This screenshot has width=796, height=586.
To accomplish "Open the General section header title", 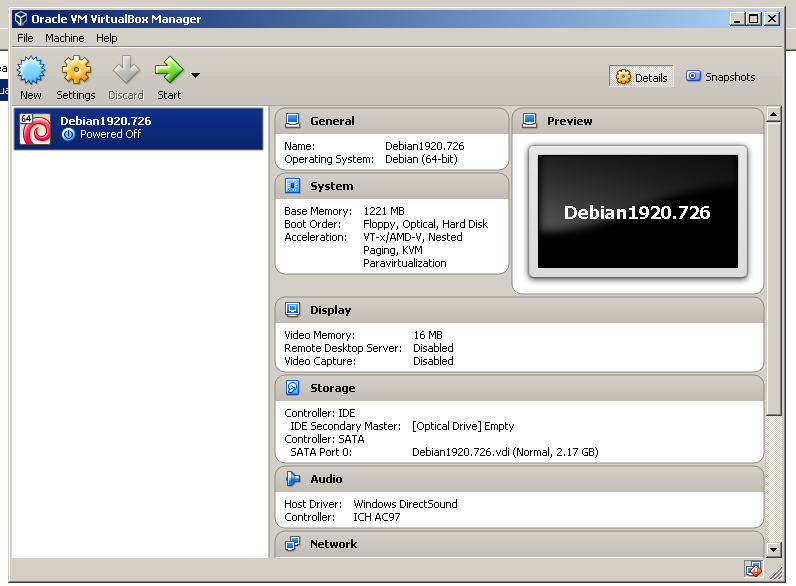I will coord(333,121).
